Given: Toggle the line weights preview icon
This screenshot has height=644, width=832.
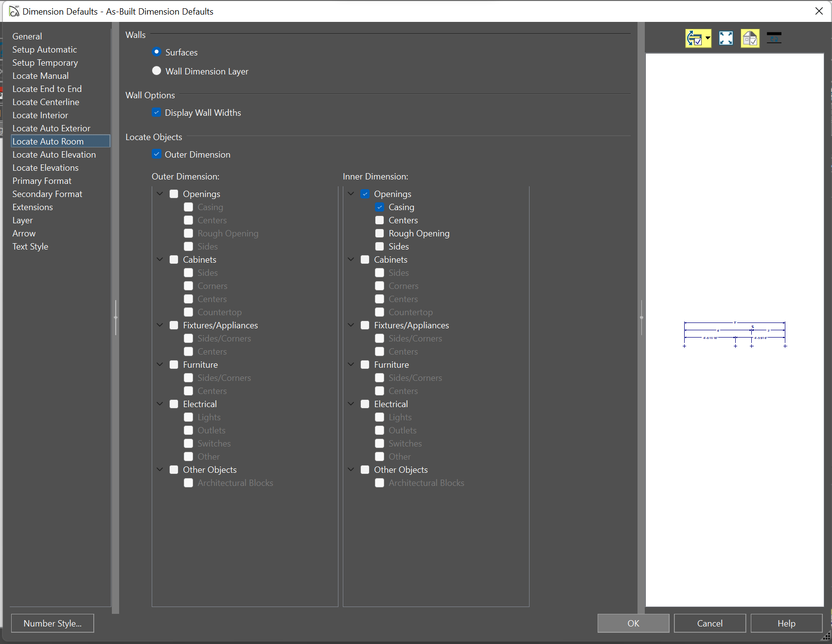Looking at the screenshot, I should click(774, 38).
